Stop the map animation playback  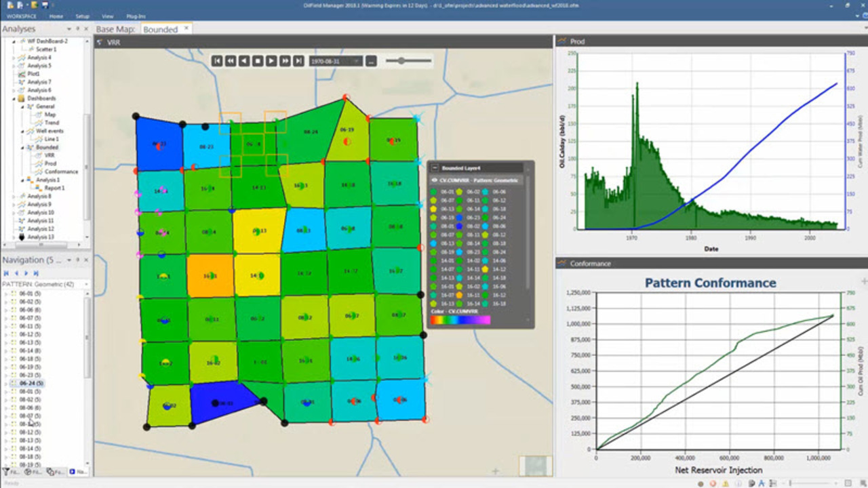[258, 61]
